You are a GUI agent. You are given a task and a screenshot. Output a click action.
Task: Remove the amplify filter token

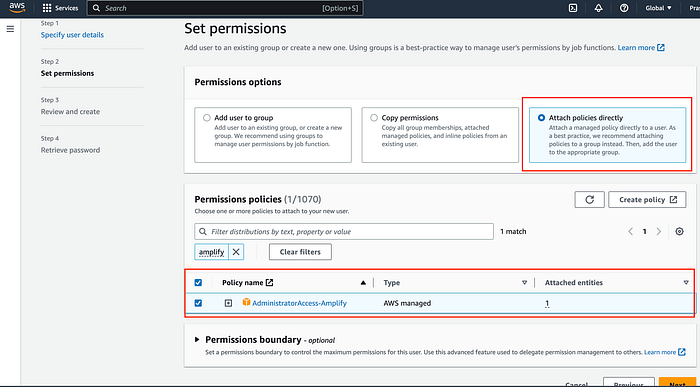[236, 252]
